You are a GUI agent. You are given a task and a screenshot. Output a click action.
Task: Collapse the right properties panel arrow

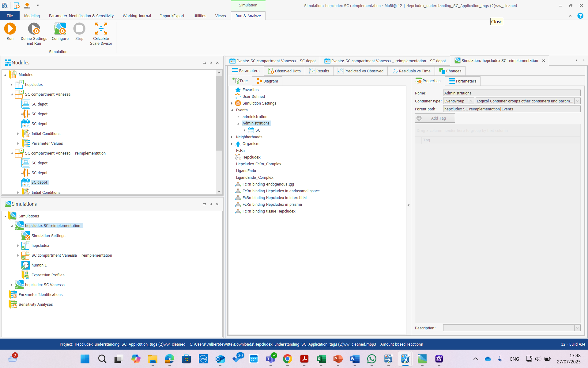pos(409,205)
